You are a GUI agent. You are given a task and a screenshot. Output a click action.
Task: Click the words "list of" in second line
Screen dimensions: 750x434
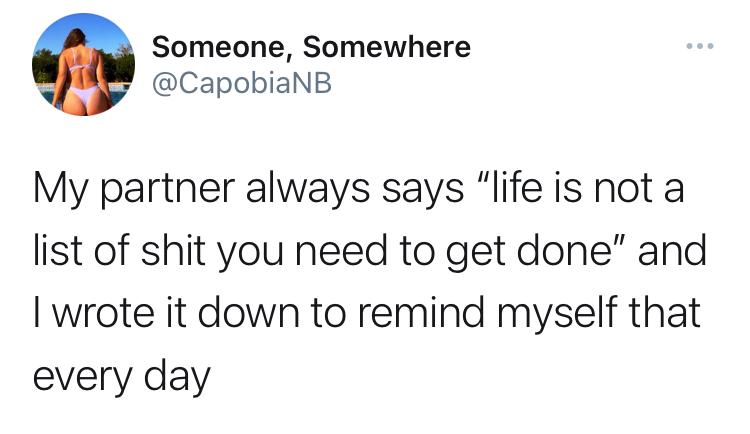click(x=82, y=251)
